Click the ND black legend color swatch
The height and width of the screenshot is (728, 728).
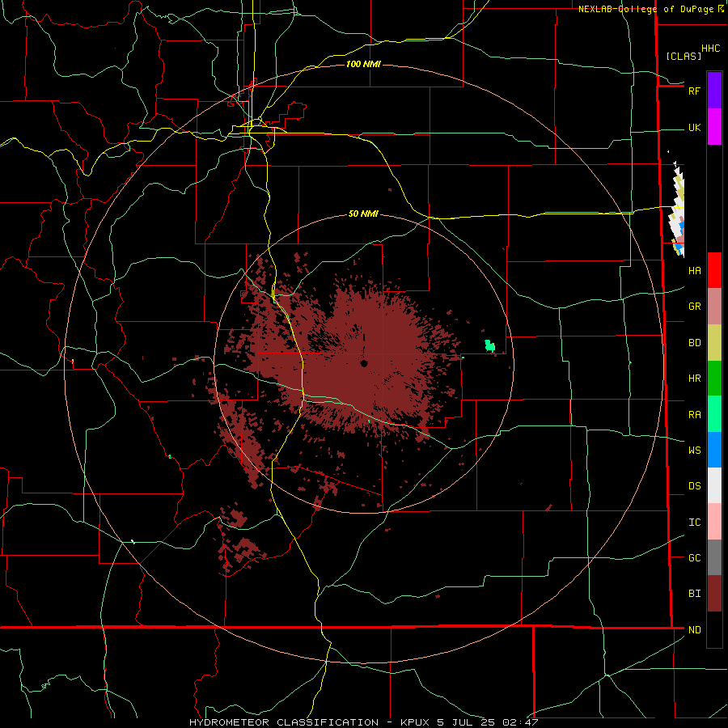coord(714,629)
